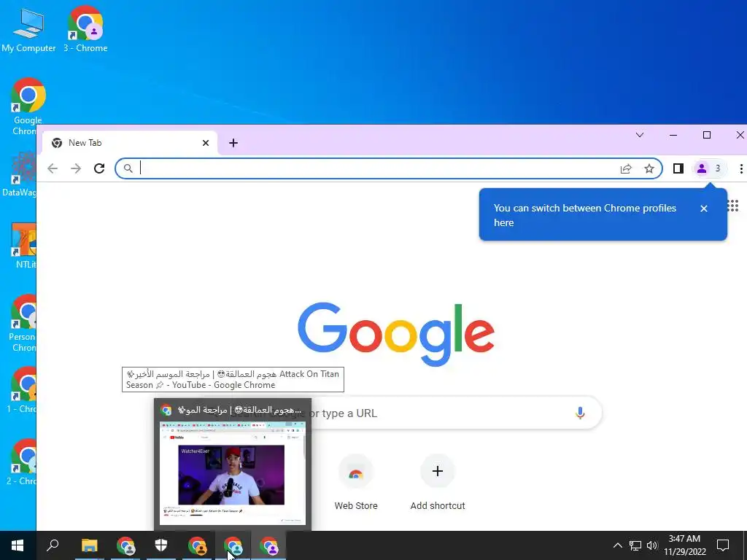Open first Chrome profile taskbar icon
The height and width of the screenshot is (560, 747).
125,545
